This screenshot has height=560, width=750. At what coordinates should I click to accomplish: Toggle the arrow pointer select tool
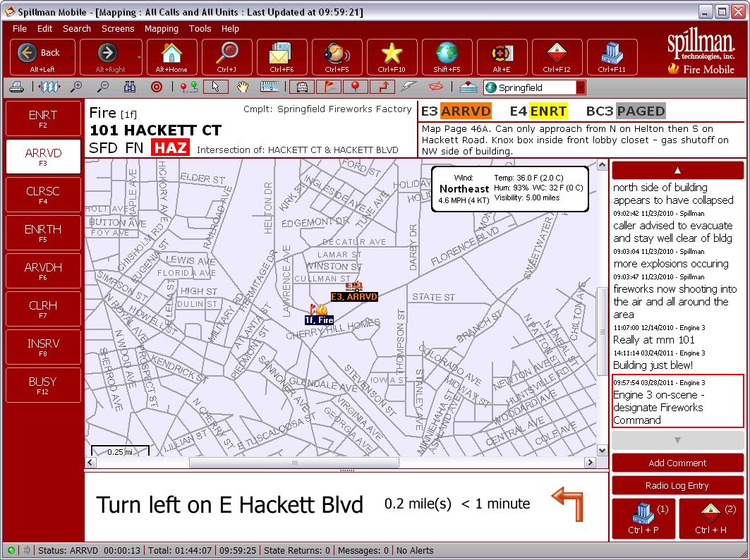click(x=216, y=87)
